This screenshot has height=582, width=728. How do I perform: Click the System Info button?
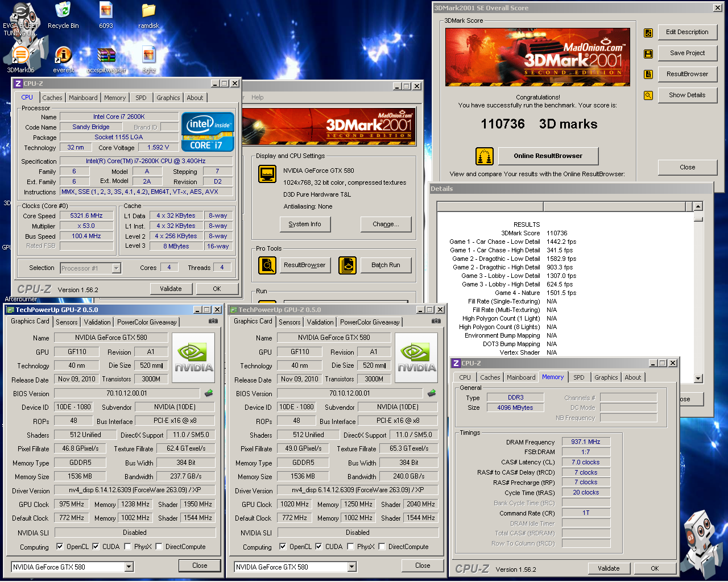point(305,224)
